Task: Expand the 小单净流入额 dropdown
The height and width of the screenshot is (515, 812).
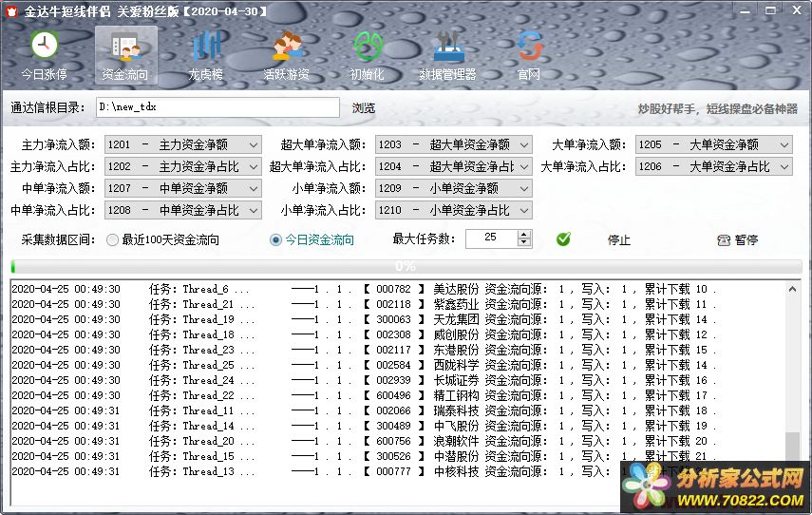Action: (x=524, y=188)
